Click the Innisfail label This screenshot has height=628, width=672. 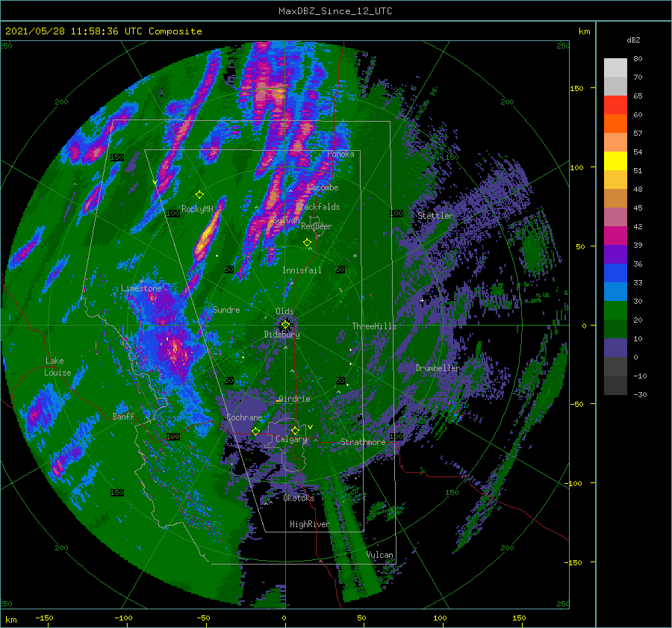tap(302, 270)
